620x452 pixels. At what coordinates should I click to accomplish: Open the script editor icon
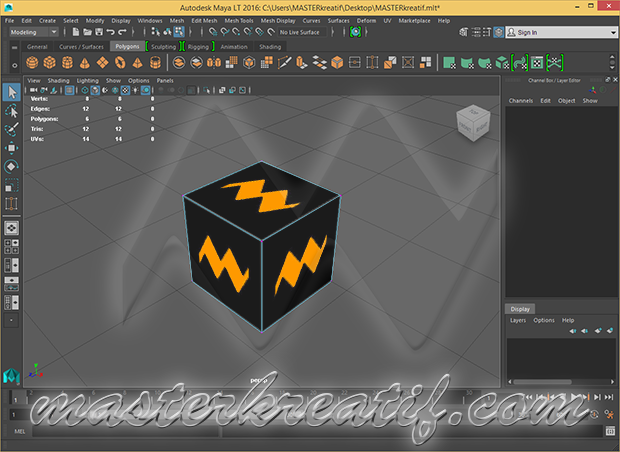610,431
